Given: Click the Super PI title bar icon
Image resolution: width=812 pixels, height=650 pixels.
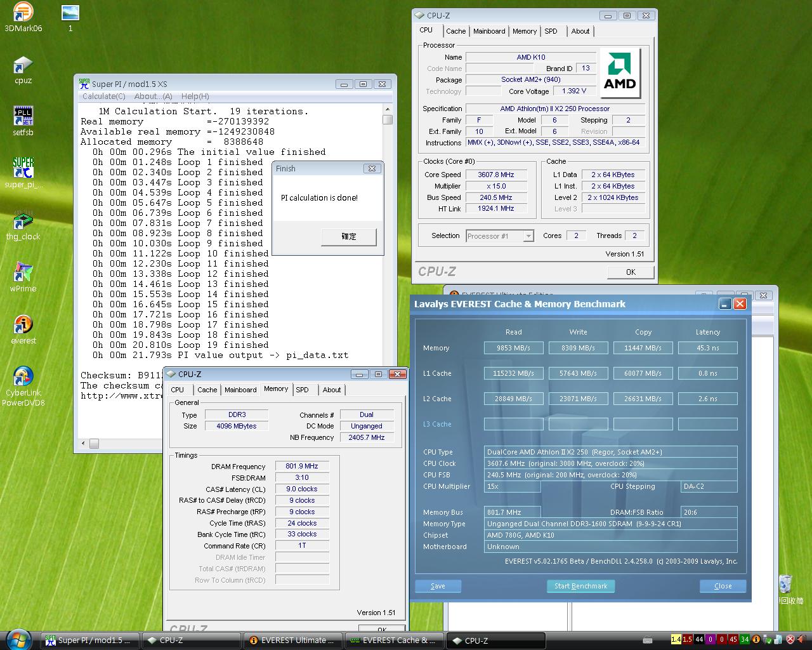Looking at the screenshot, I should pos(84,83).
